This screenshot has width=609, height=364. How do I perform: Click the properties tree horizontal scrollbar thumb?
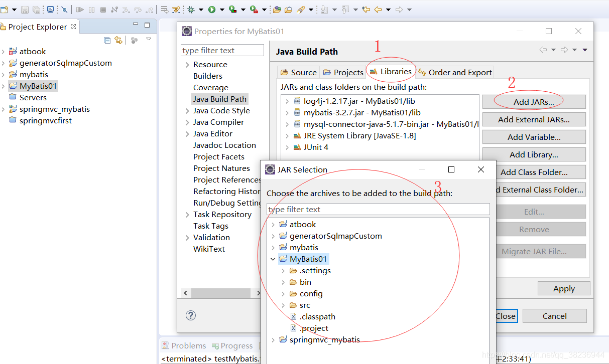coord(221,293)
